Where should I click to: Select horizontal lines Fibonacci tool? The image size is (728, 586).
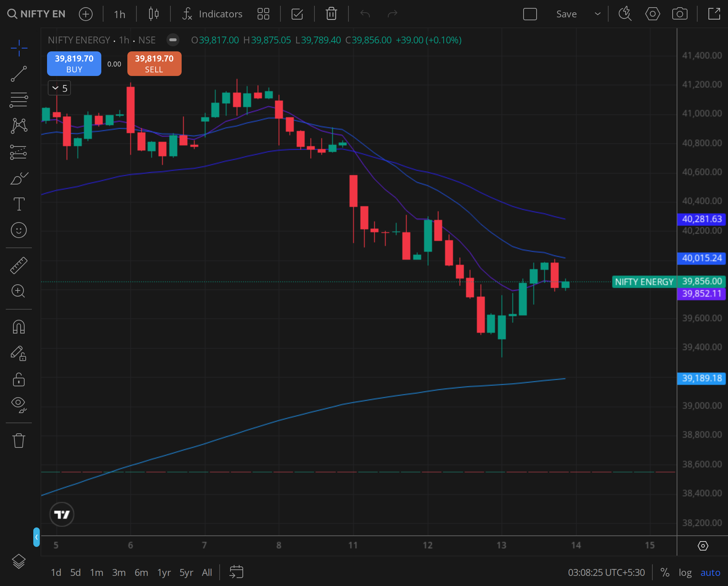click(19, 100)
